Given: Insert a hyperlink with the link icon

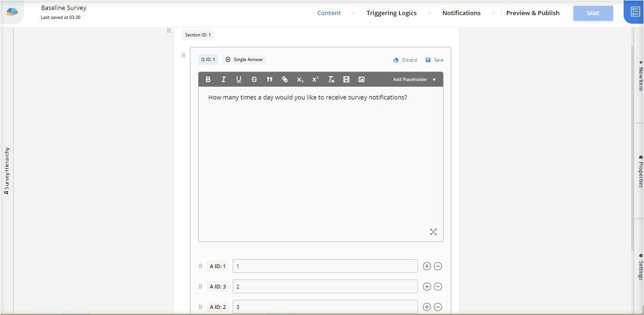Looking at the screenshot, I should (x=285, y=80).
